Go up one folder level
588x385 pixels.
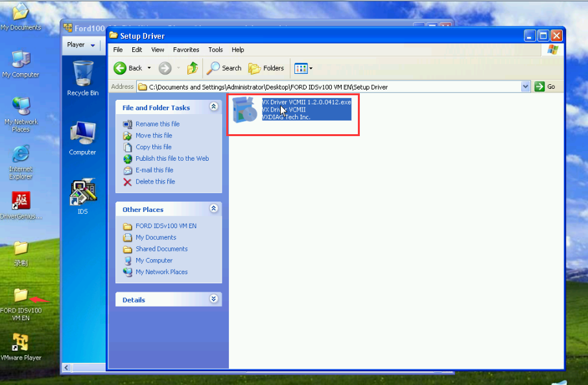tap(193, 68)
